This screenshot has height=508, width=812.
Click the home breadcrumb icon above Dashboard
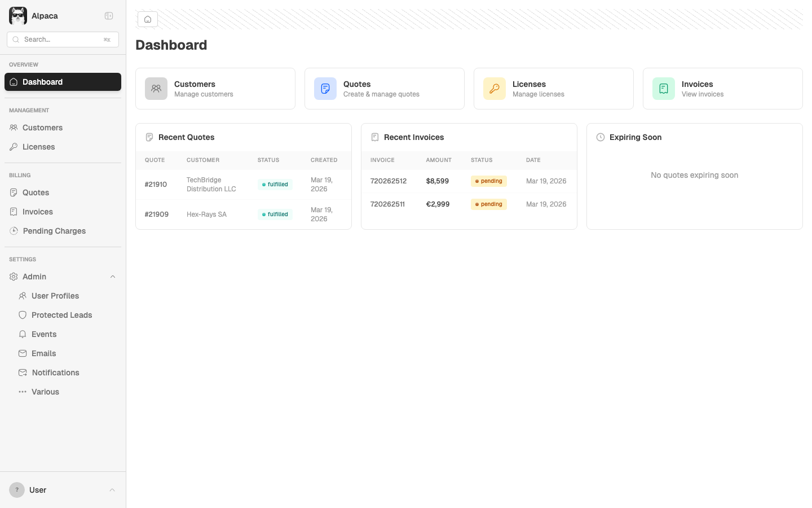click(x=147, y=19)
